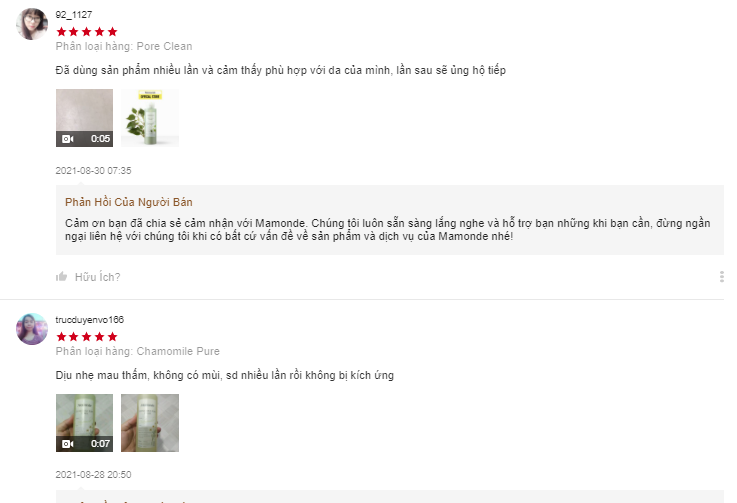Click the "Phân loại hàng: Pore Clean" label
Screen dimensions: 737x503
(x=124, y=46)
